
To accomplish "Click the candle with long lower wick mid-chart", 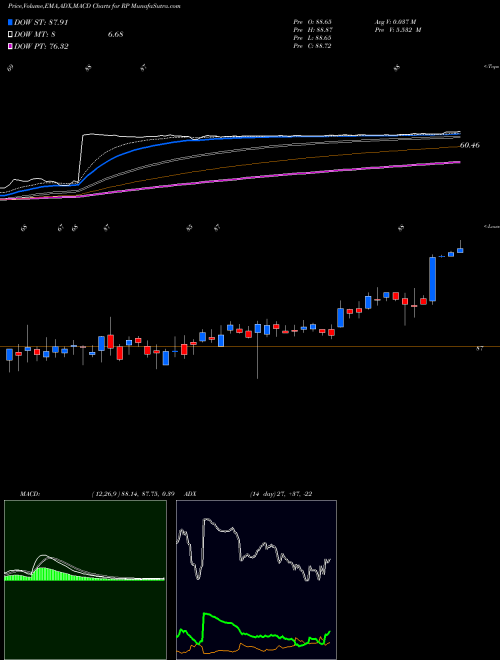I will (x=258, y=329).
